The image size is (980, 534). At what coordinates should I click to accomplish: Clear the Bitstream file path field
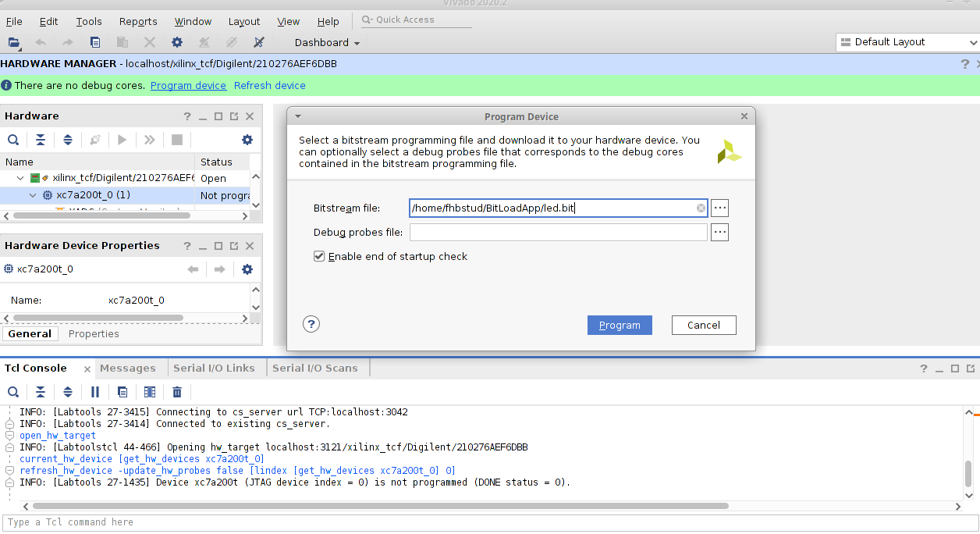coord(701,208)
